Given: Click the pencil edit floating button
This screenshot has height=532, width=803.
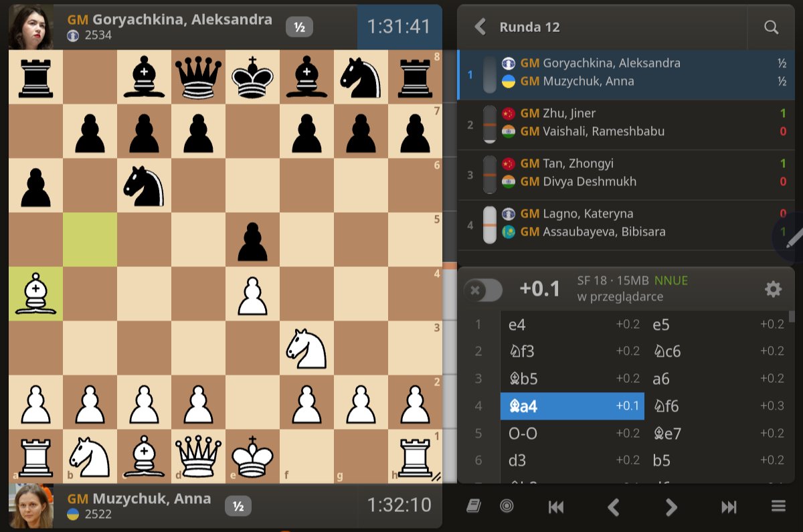Looking at the screenshot, I should (x=790, y=237).
